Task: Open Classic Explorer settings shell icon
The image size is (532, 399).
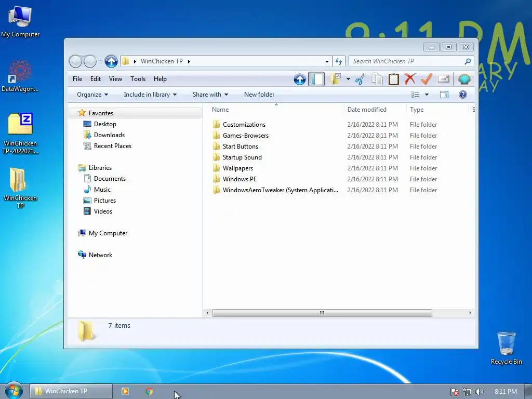Action: pyautogui.click(x=464, y=79)
